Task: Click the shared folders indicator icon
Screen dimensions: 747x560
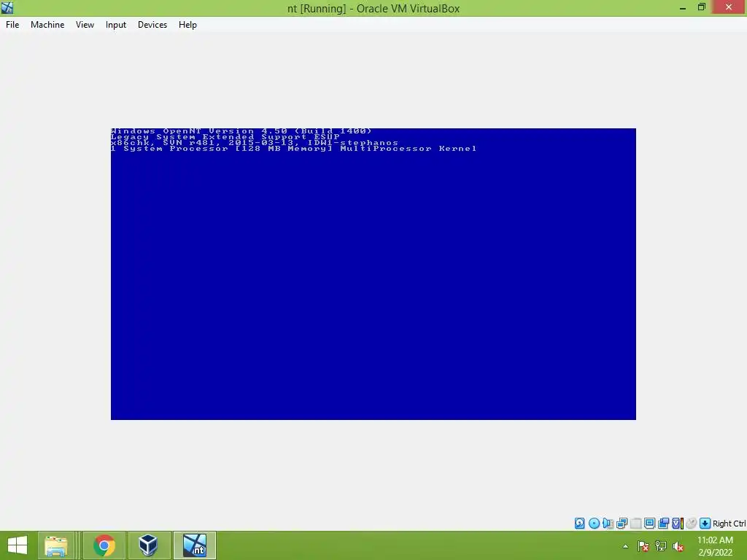Action: (649, 524)
